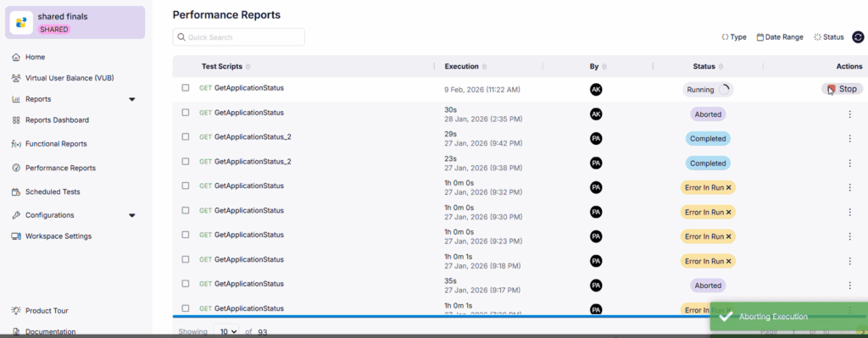868x338 pixels.
Task: Select checkbox for the Running 11:22 AM run
Action: tap(186, 88)
